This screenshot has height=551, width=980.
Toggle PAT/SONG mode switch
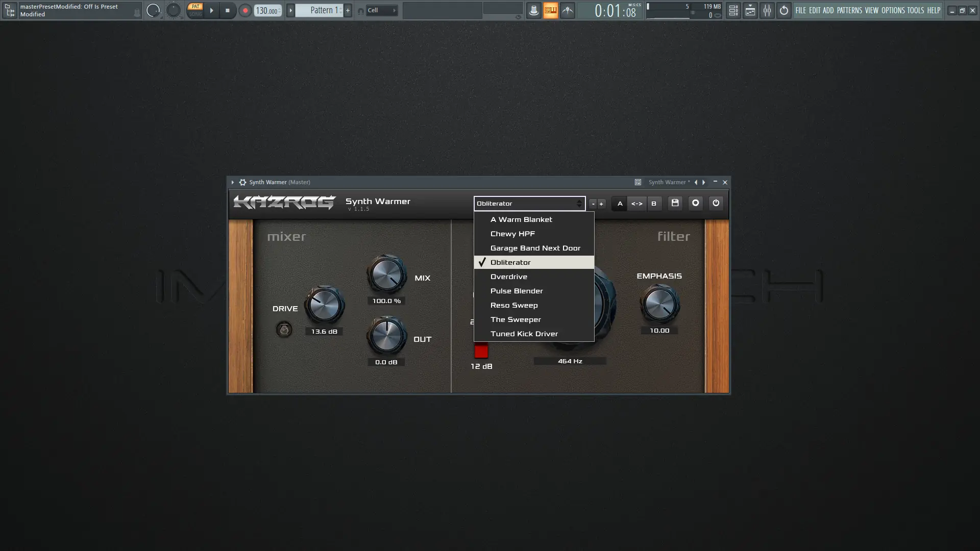(195, 10)
